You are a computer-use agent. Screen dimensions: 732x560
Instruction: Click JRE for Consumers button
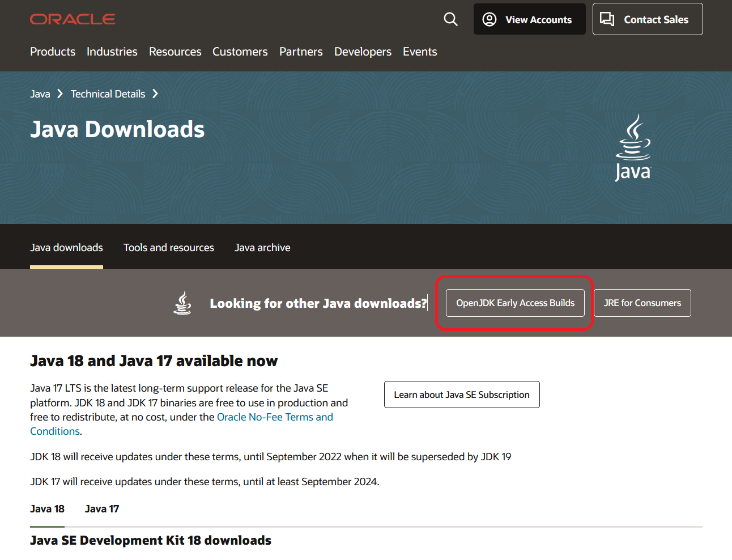642,303
